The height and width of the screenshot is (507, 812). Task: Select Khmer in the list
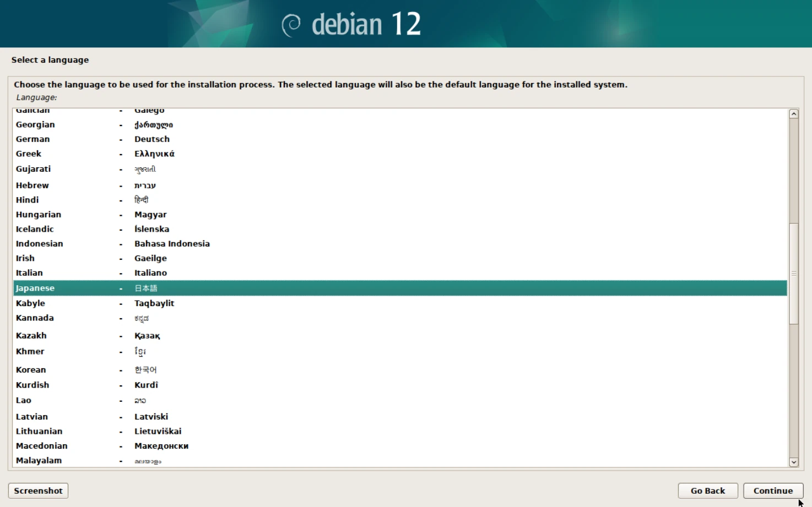pos(400,352)
